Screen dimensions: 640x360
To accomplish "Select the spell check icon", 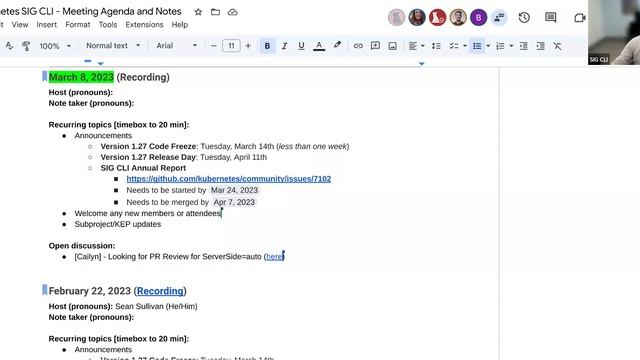I will (x=9, y=46).
